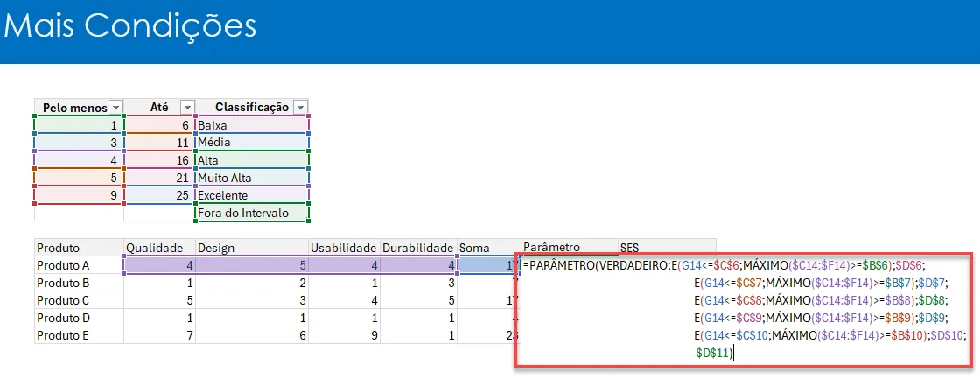Select the Produto E row label
Viewport: 980px width, 379px height.
[79, 335]
